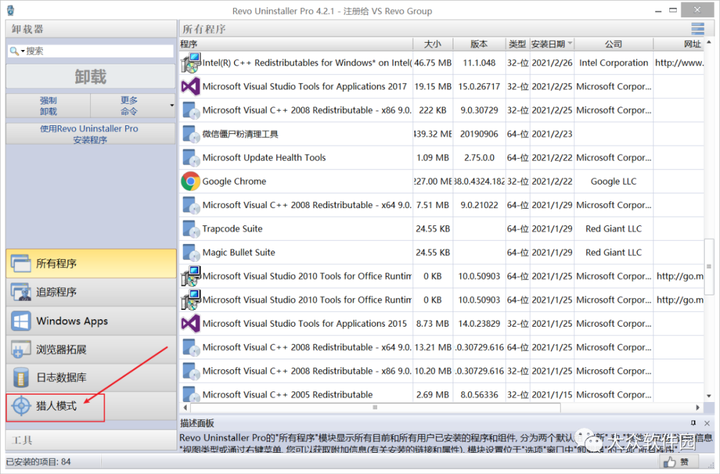
Task: Pin the 描述面板 description panel
Action: [x=693, y=423]
